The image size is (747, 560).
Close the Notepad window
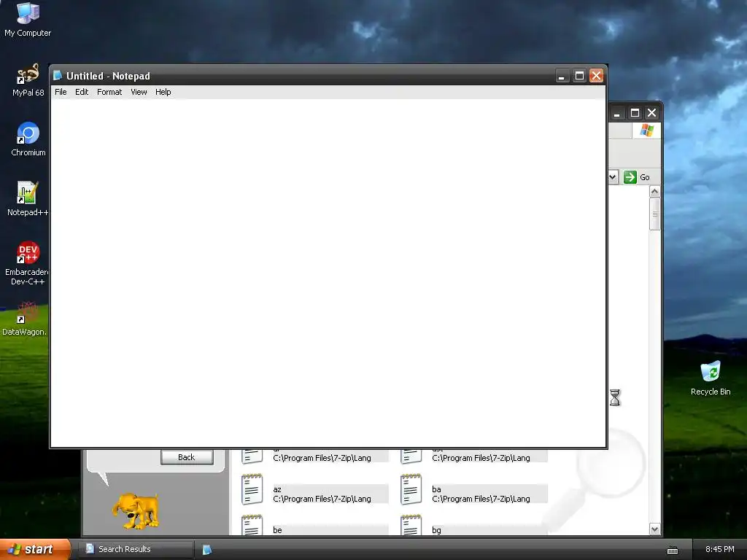[x=596, y=76]
